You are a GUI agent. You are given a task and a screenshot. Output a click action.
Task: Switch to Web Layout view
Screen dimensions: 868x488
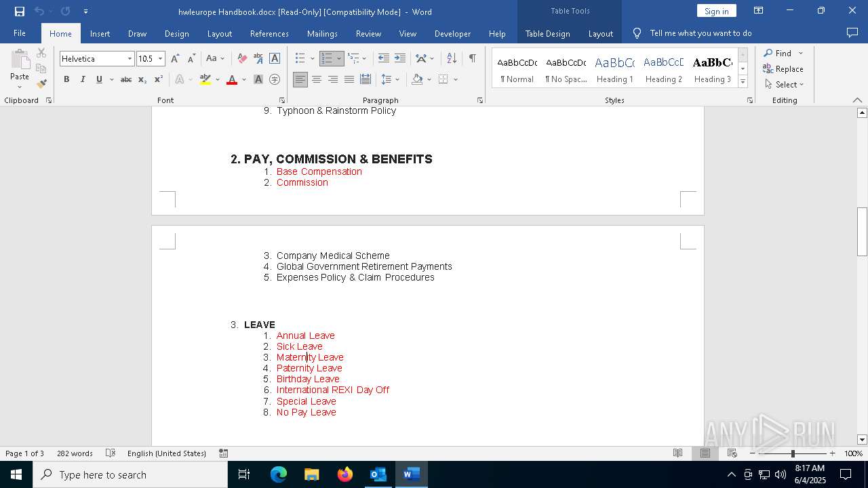(732, 453)
